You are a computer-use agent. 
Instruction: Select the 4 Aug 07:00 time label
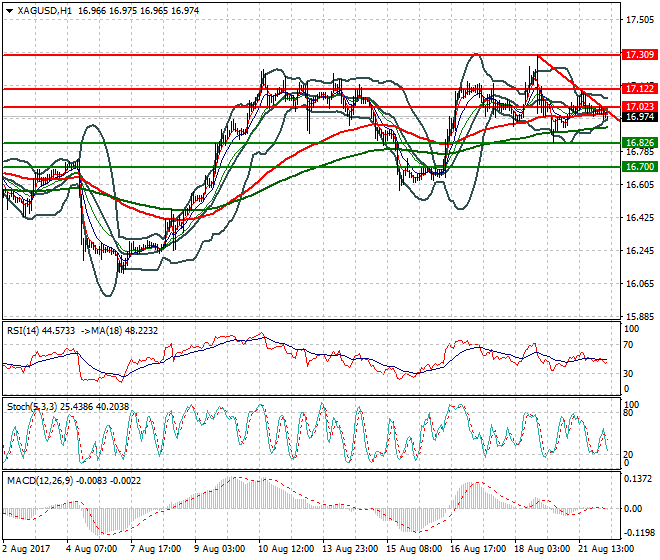pos(92,549)
